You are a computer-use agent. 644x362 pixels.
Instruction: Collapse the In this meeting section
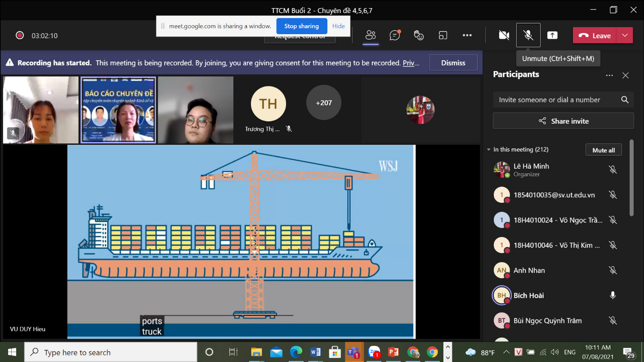pos(489,149)
